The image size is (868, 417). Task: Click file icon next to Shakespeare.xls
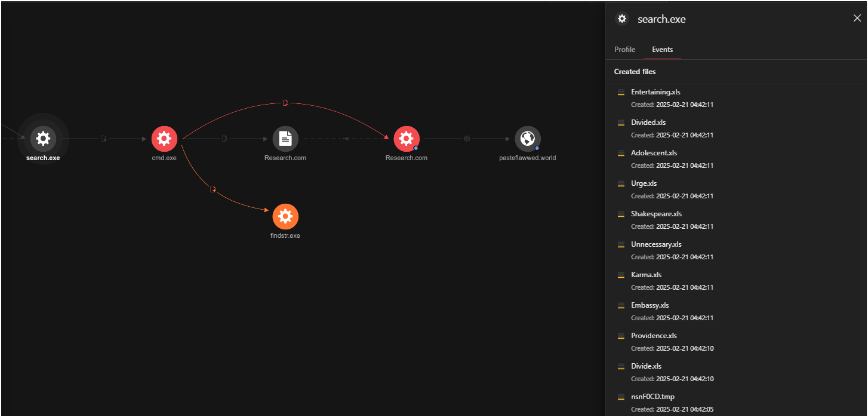[x=621, y=214]
